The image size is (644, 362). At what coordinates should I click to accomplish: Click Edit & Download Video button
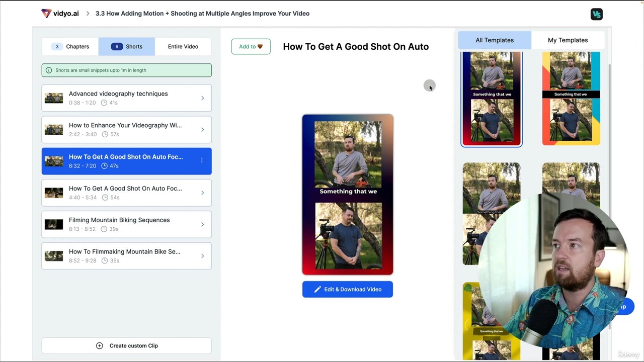(347, 290)
